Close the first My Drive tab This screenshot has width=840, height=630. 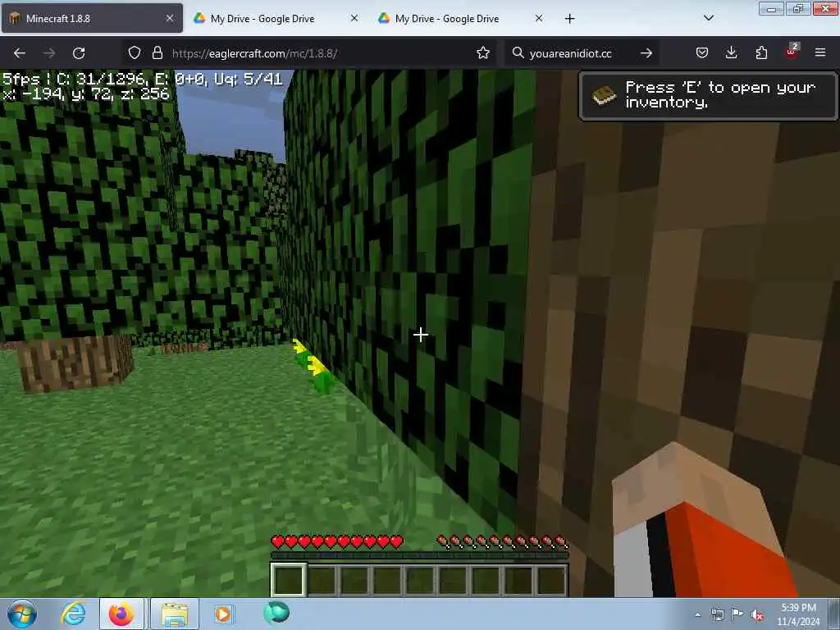tap(354, 18)
